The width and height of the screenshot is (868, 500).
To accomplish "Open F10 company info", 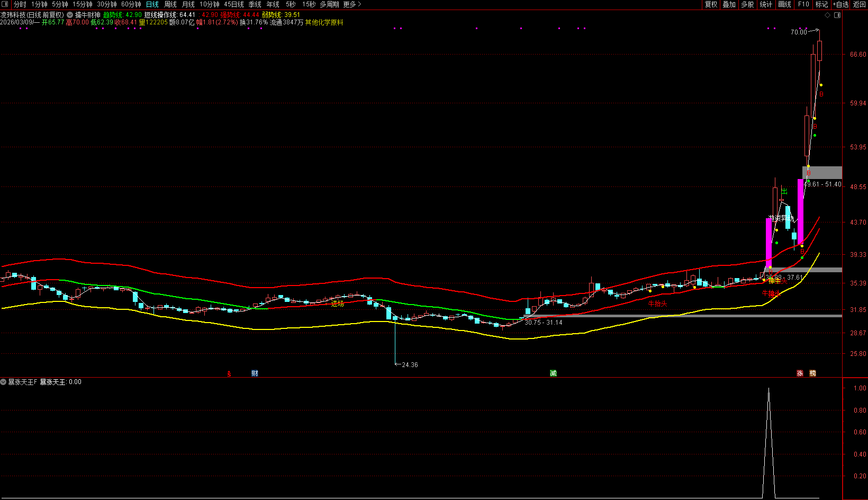I will [x=803, y=4].
